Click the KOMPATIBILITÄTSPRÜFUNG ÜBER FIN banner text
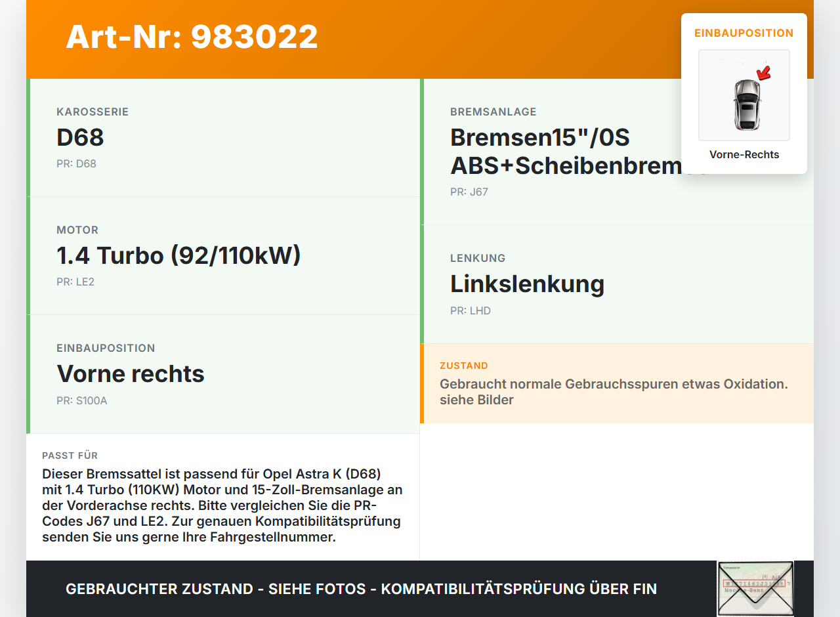This screenshot has width=840, height=617. click(x=361, y=589)
